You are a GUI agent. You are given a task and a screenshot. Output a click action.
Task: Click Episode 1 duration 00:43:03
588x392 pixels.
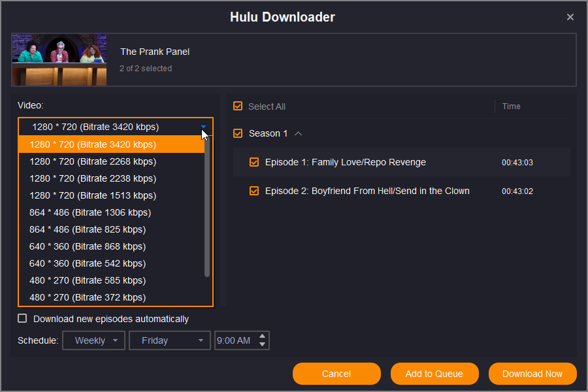coord(517,163)
